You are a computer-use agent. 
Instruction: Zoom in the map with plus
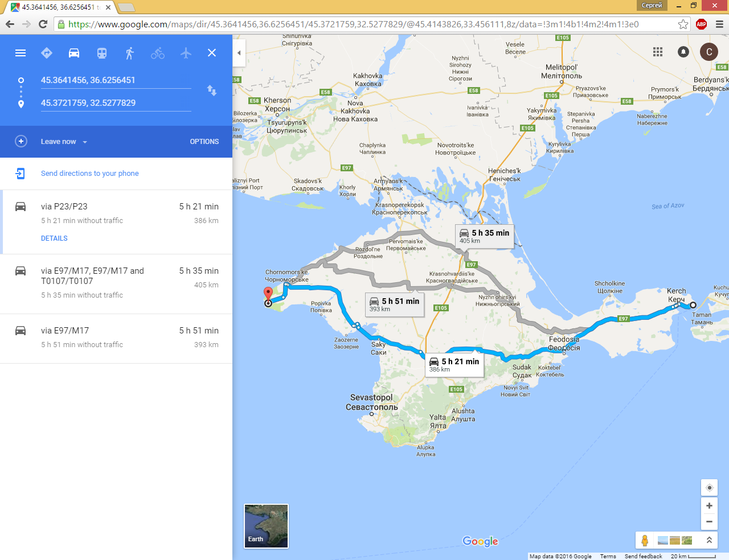[709, 505]
